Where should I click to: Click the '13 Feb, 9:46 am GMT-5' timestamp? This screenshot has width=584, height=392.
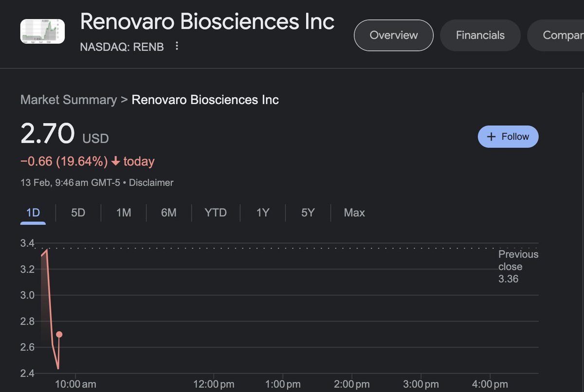pos(70,183)
